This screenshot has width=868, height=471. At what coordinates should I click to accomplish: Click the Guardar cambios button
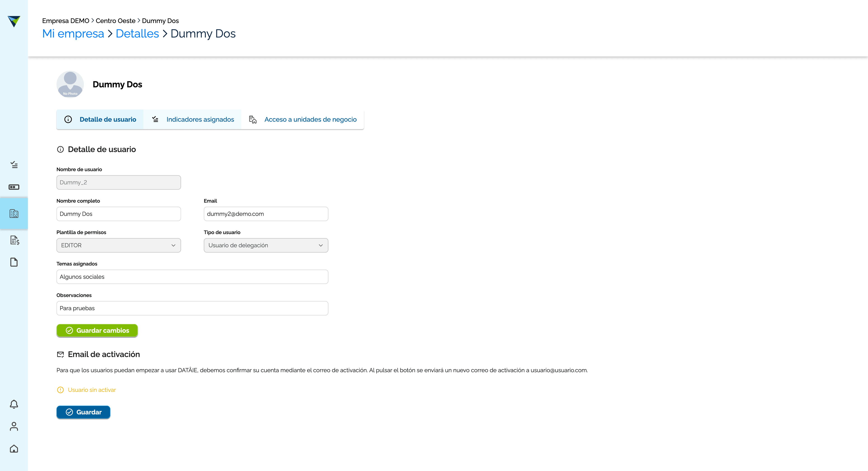pos(97,331)
